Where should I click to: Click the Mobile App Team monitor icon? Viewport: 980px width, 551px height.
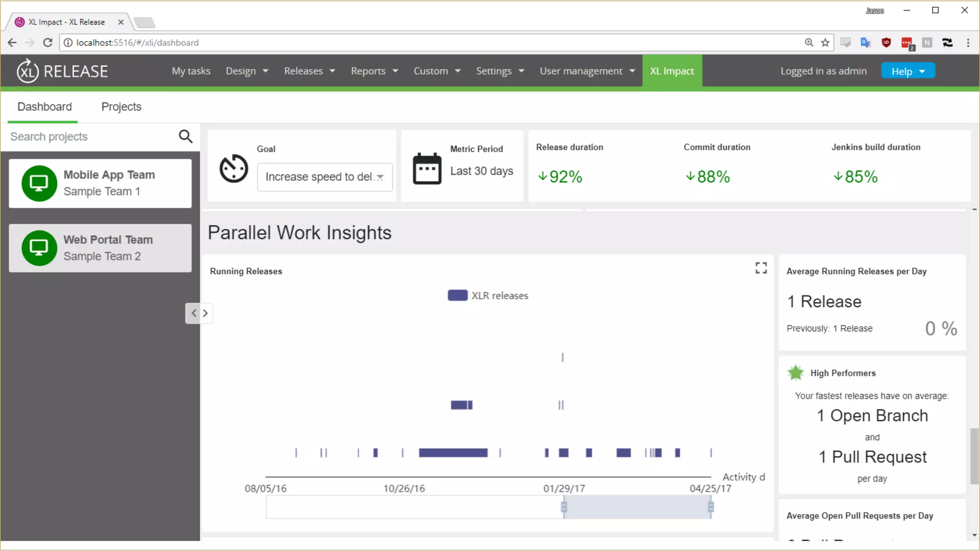(x=39, y=183)
